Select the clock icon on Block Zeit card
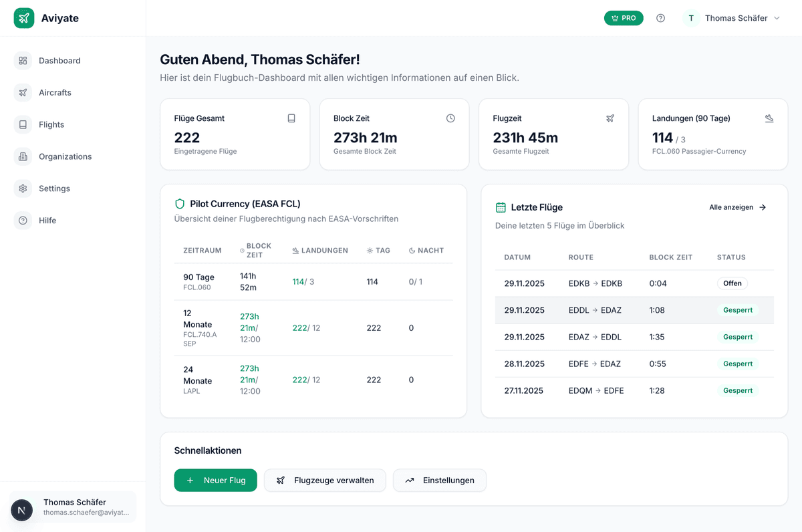802x532 pixels. pyautogui.click(x=450, y=118)
